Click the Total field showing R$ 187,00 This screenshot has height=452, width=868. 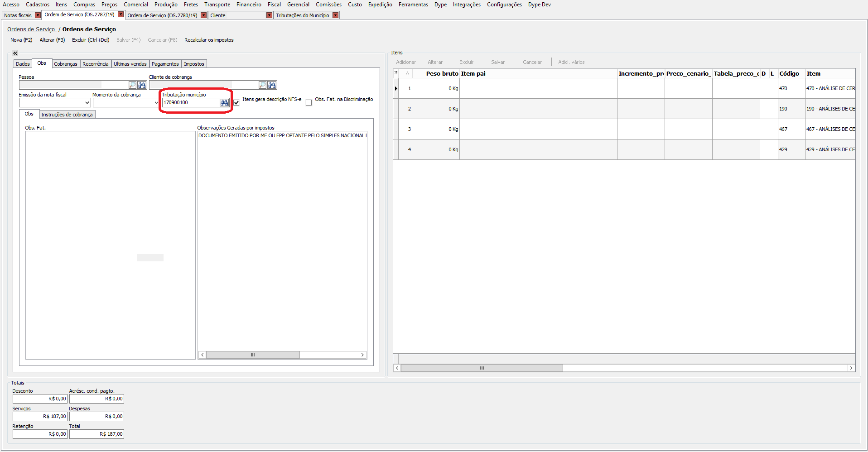(96, 434)
